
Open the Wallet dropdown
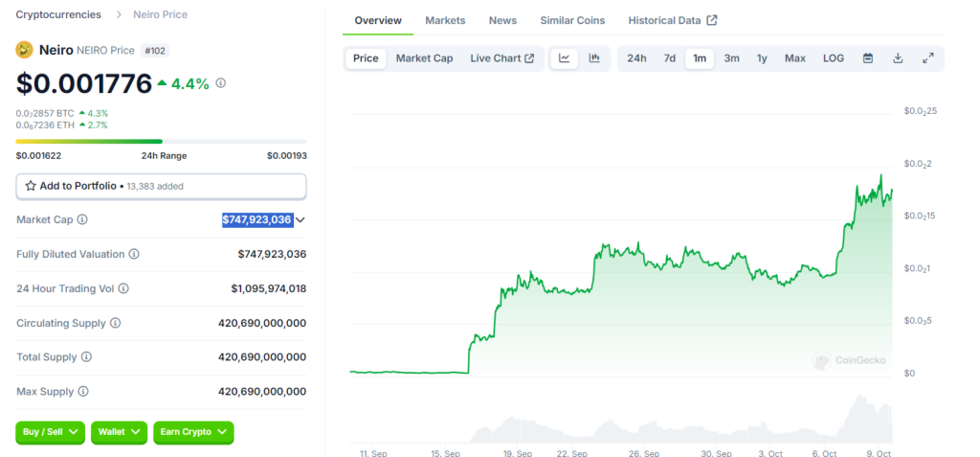point(120,432)
